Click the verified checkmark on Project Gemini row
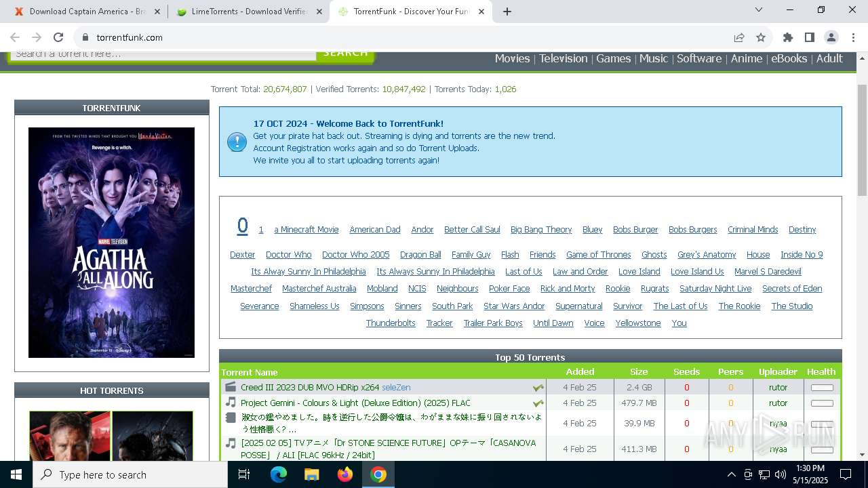Image resolution: width=868 pixels, height=488 pixels. pos(538,403)
